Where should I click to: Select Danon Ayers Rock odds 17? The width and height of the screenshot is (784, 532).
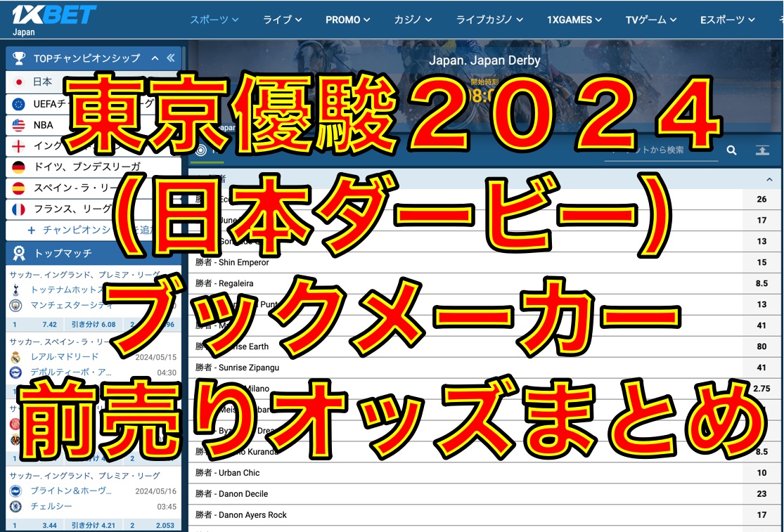(x=761, y=514)
